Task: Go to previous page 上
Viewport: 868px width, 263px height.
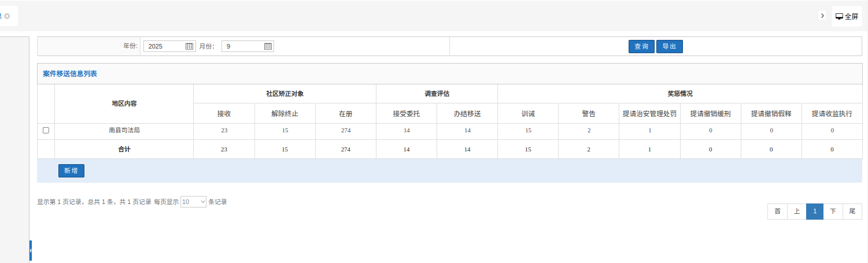Action: click(x=796, y=212)
